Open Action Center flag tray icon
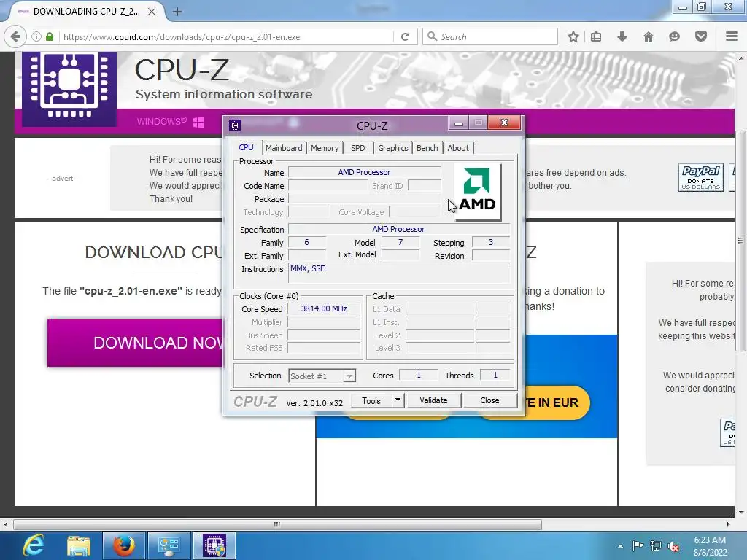Image resolution: width=747 pixels, height=560 pixels. click(x=638, y=545)
